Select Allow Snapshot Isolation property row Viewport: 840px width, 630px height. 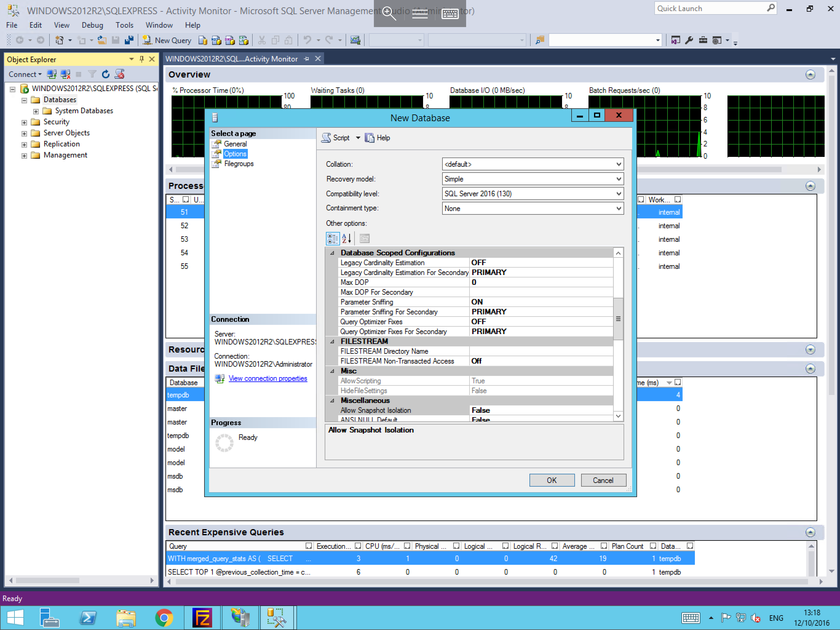tap(476, 410)
